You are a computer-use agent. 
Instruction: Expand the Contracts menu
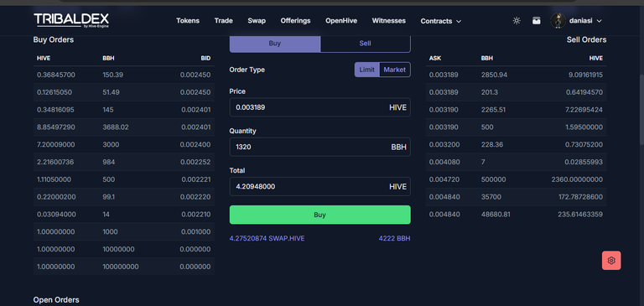pos(441,21)
